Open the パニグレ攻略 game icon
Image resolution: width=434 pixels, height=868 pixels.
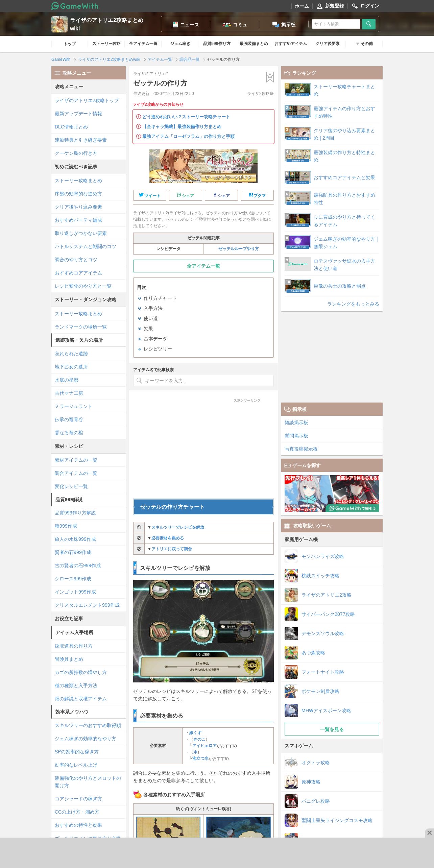click(291, 801)
